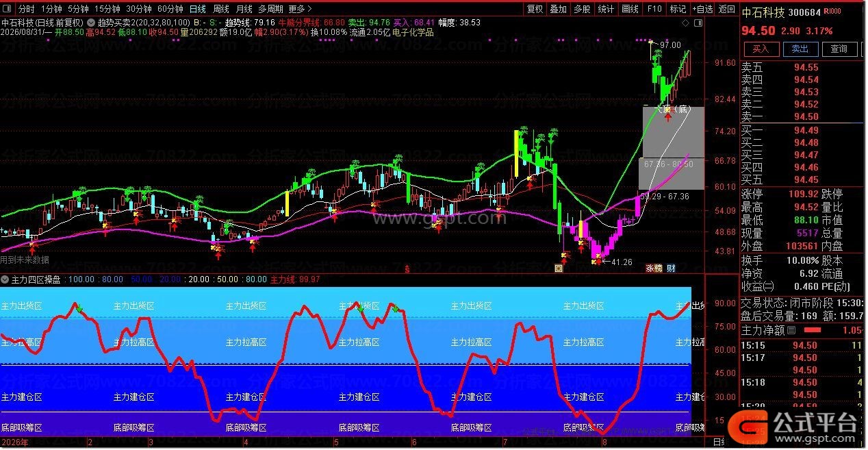The height and width of the screenshot is (450, 868).
Task: Click the 财 finance badge icon
Action: 671,268
